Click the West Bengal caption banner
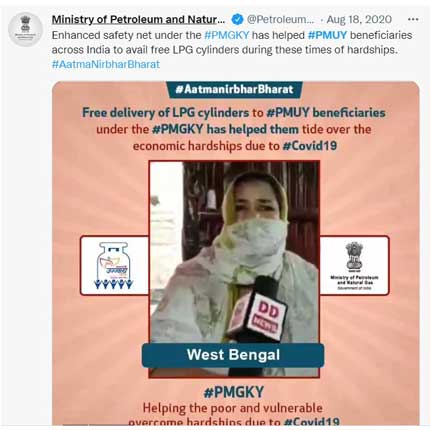The height and width of the screenshot is (430, 430). (233, 355)
